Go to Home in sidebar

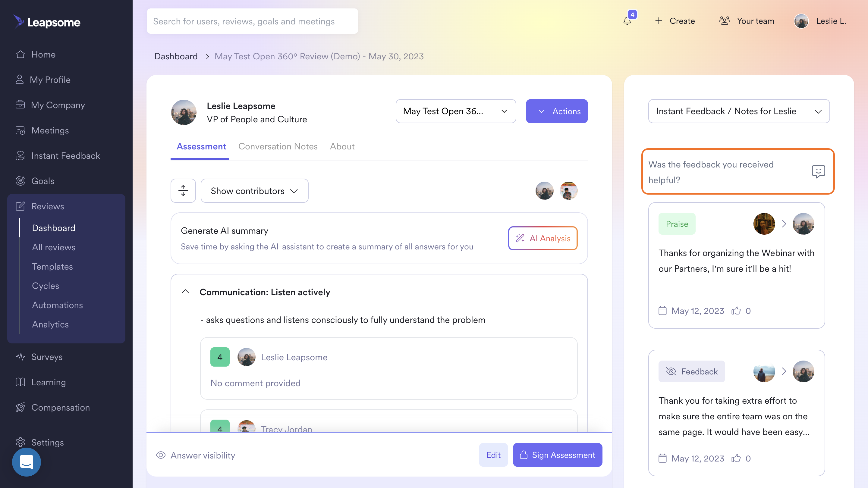35,54
